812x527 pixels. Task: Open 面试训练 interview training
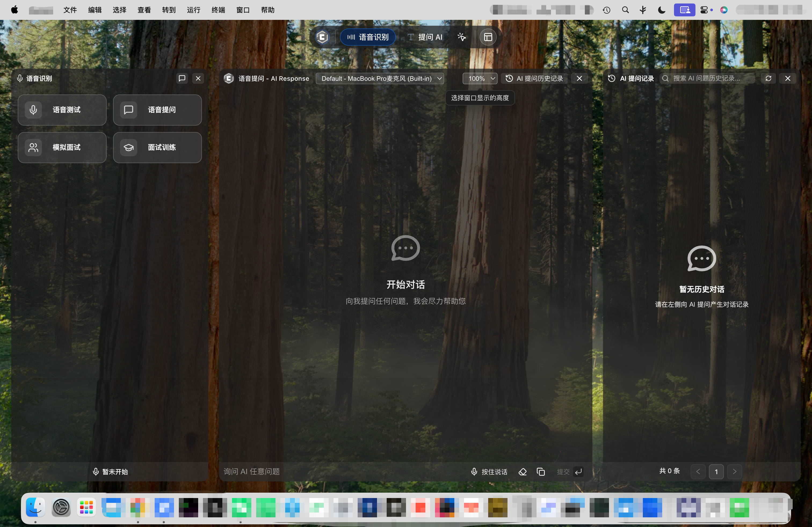[x=157, y=147]
